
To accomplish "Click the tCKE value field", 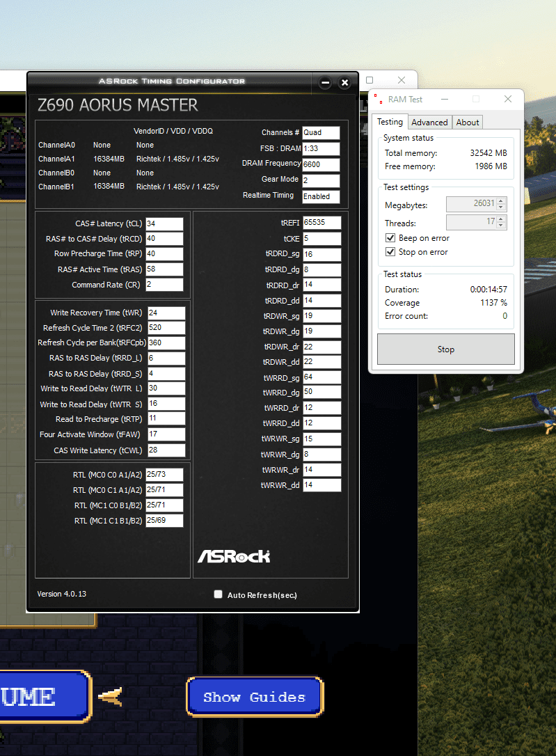I will pyautogui.click(x=322, y=239).
